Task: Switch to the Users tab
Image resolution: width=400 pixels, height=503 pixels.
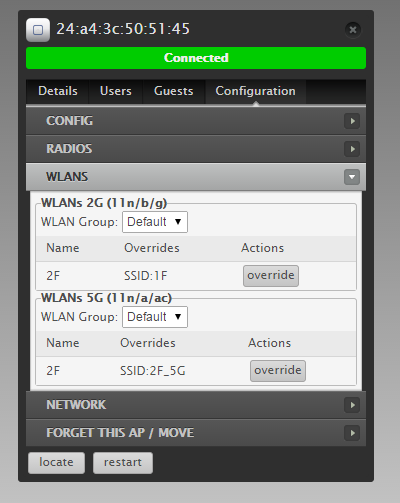Action: coord(116,91)
